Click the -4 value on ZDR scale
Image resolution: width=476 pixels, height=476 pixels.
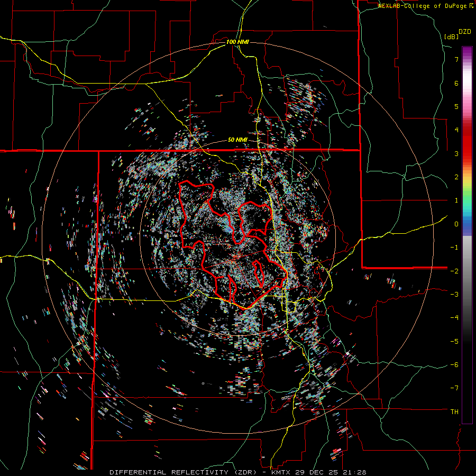tap(454, 318)
